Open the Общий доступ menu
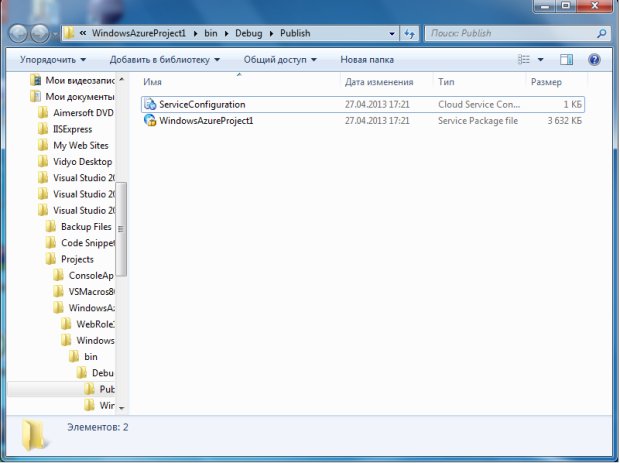This screenshot has height=463, width=620. tap(280, 60)
